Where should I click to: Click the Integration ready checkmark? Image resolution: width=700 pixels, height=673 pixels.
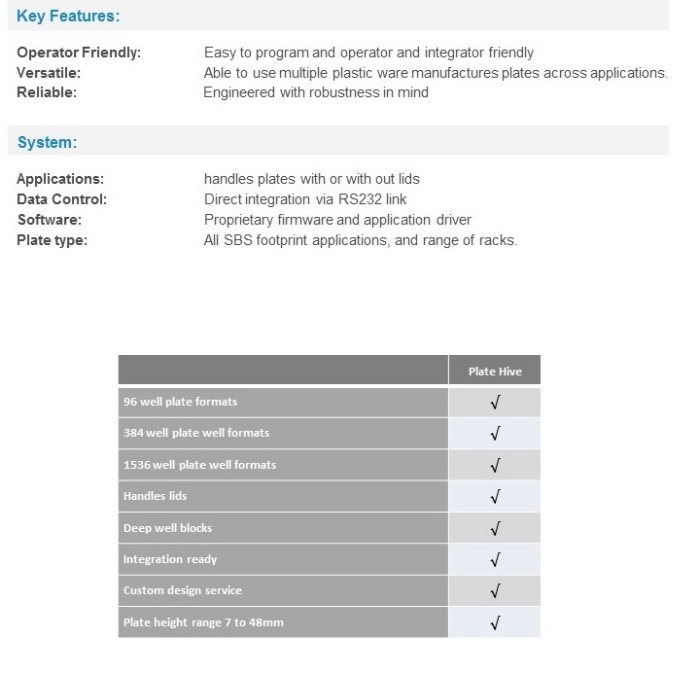[x=495, y=560]
